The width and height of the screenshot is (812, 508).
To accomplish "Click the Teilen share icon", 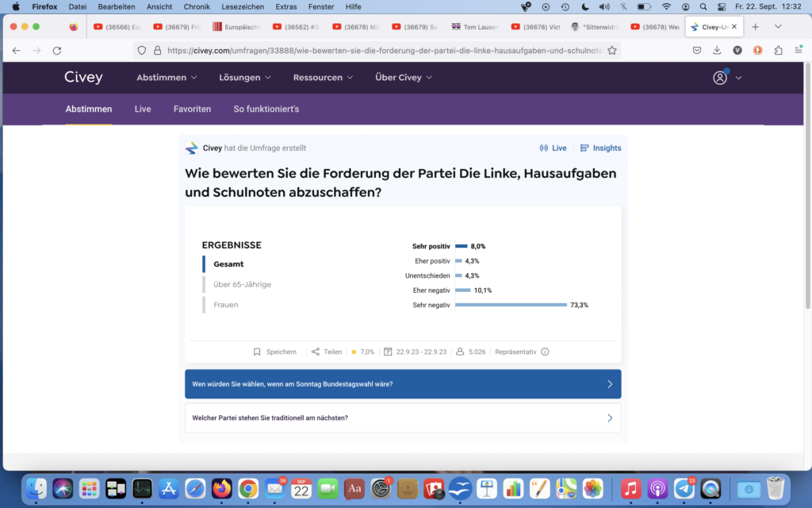I will tap(316, 352).
